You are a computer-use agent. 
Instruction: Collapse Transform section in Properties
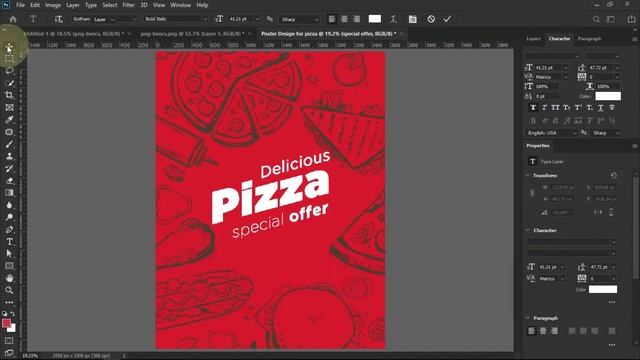527,176
